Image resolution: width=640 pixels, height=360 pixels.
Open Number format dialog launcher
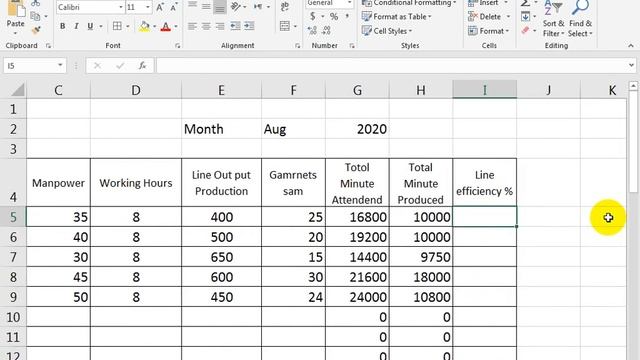click(352, 46)
